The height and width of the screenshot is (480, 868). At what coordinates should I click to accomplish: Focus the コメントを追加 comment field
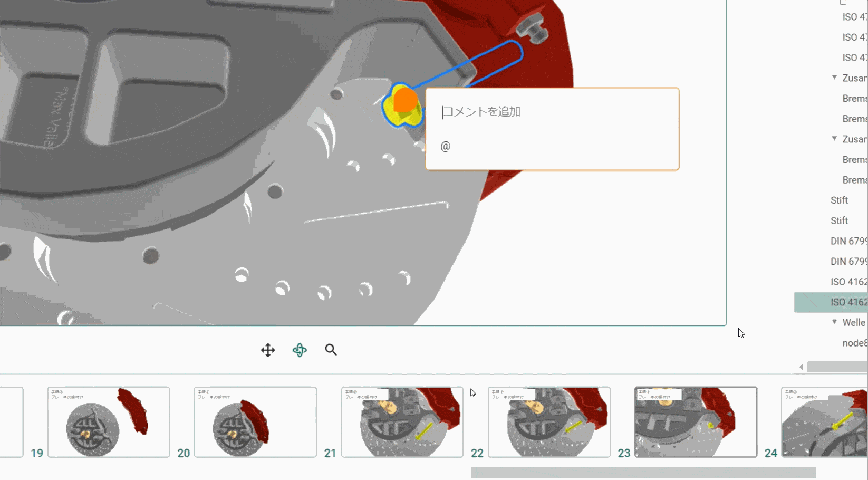(x=551, y=112)
